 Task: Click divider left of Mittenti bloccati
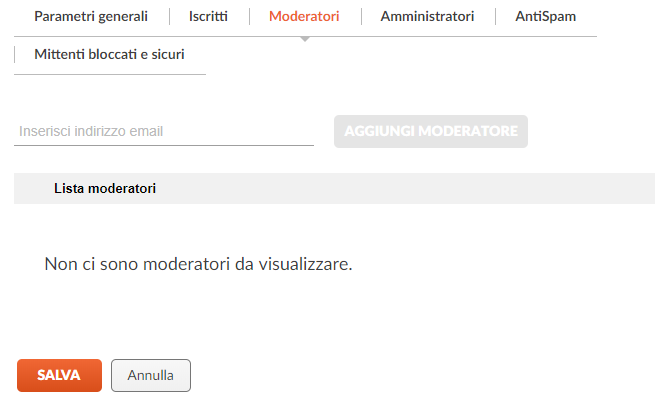point(15,55)
